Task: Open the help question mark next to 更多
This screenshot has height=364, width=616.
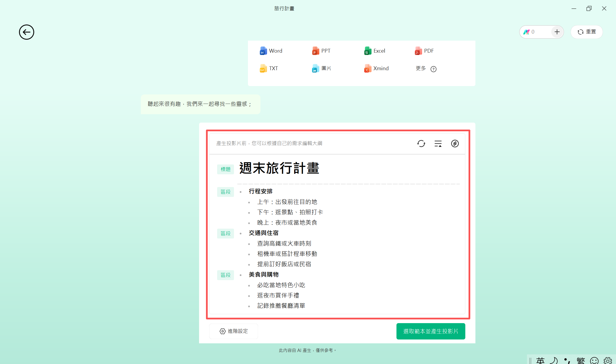Action: [x=433, y=69]
